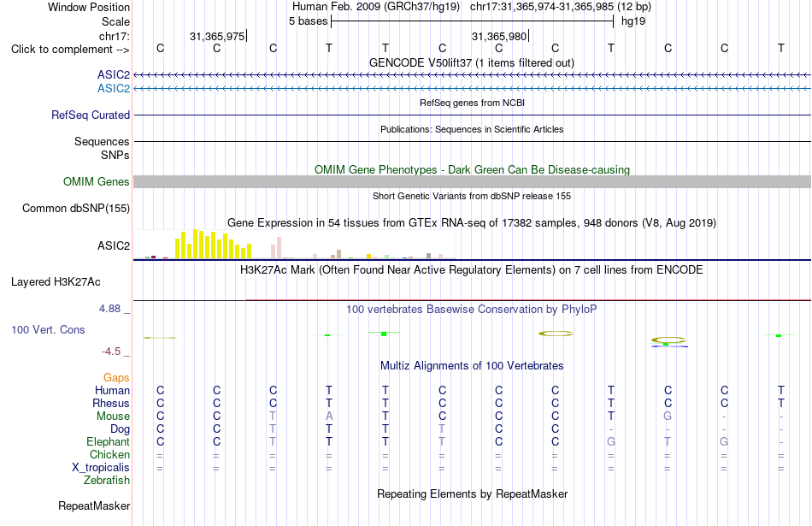The width and height of the screenshot is (812, 526).
Task: Click the Common dbSNP(155) label
Action: (x=76, y=209)
